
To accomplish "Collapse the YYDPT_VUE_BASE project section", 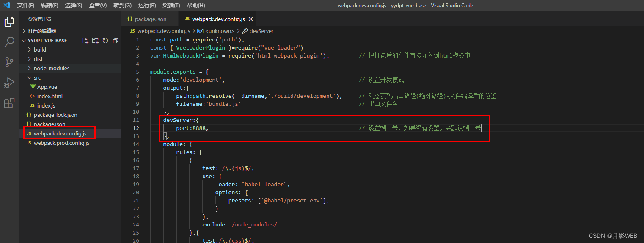I will coord(47,41).
